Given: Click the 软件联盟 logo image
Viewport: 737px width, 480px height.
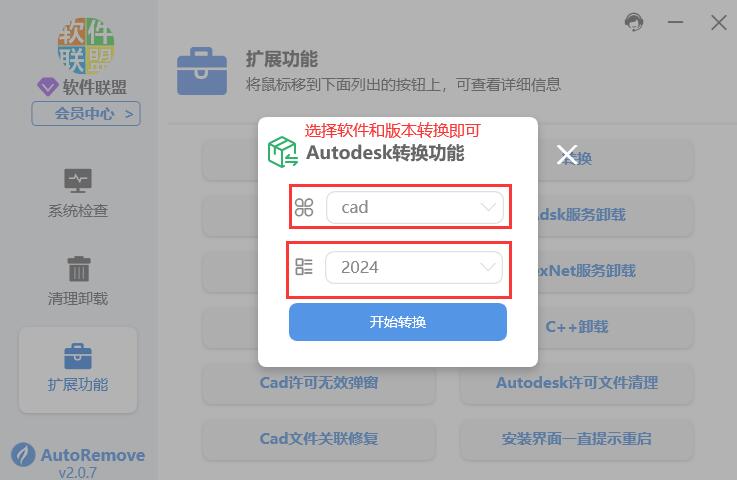Looking at the screenshot, I should point(86,46).
